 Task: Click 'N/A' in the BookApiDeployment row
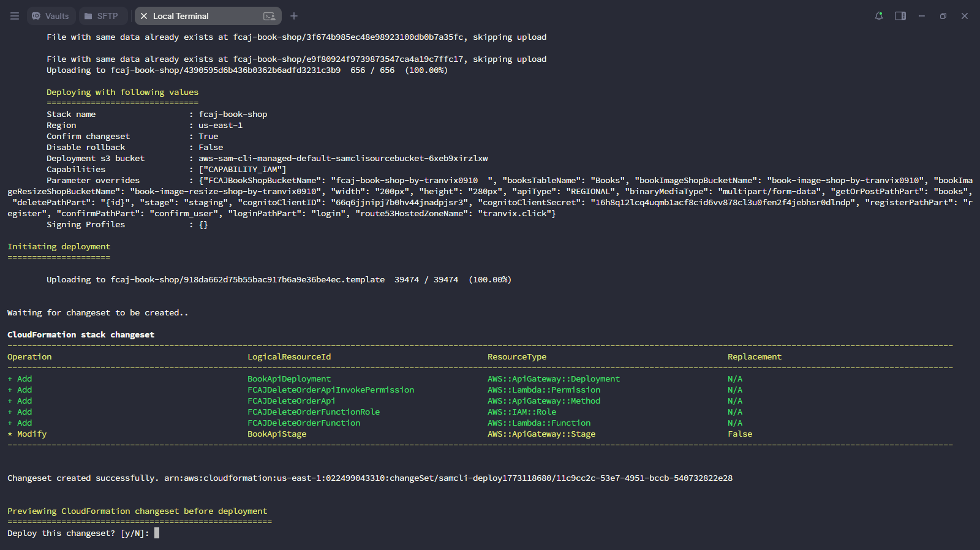point(735,379)
